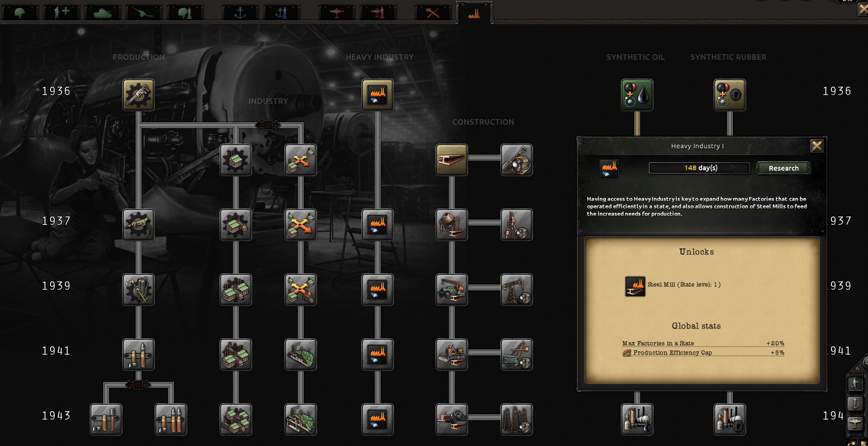Viewport: 868px width, 446px height.
Task: Select the first Dispersed Industry arrows technology
Action: (301, 160)
